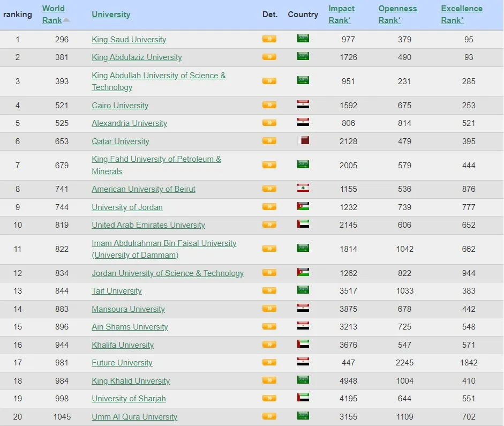Open details icon for Qatar University
The width and height of the screenshot is (504, 426).
[x=269, y=141]
